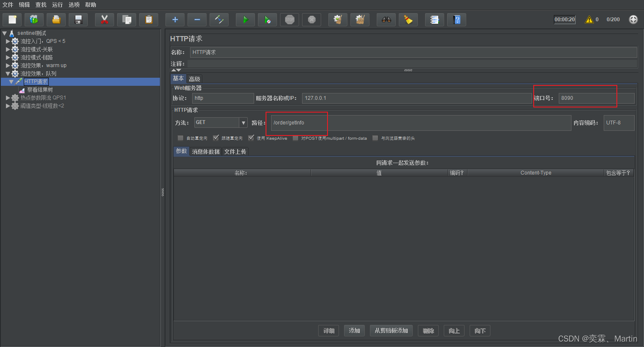Click the Stop test icon in toolbar

290,20
